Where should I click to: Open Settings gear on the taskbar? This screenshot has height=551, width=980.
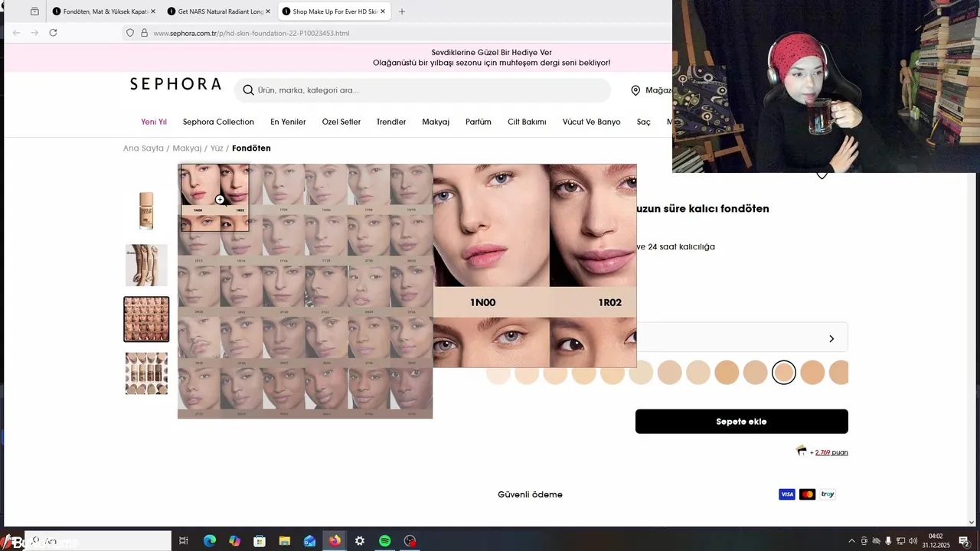point(360,541)
